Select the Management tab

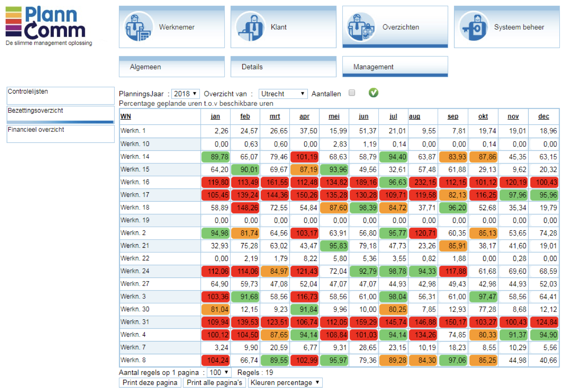pyautogui.click(x=395, y=67)
